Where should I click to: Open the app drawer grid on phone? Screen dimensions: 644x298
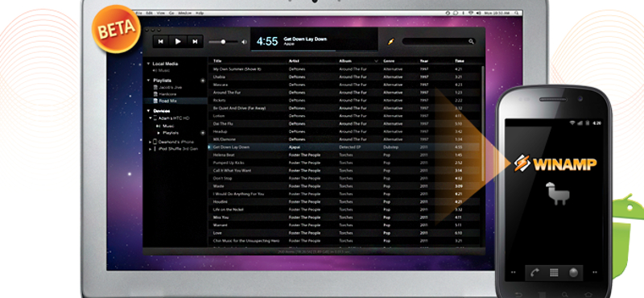coord(554,272)
